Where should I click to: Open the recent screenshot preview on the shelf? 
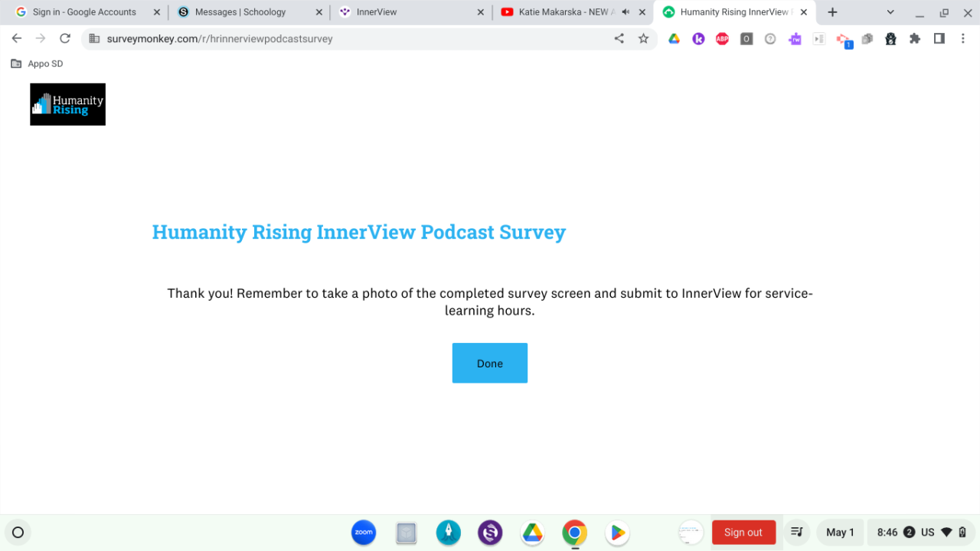click(x=691, y=533)
